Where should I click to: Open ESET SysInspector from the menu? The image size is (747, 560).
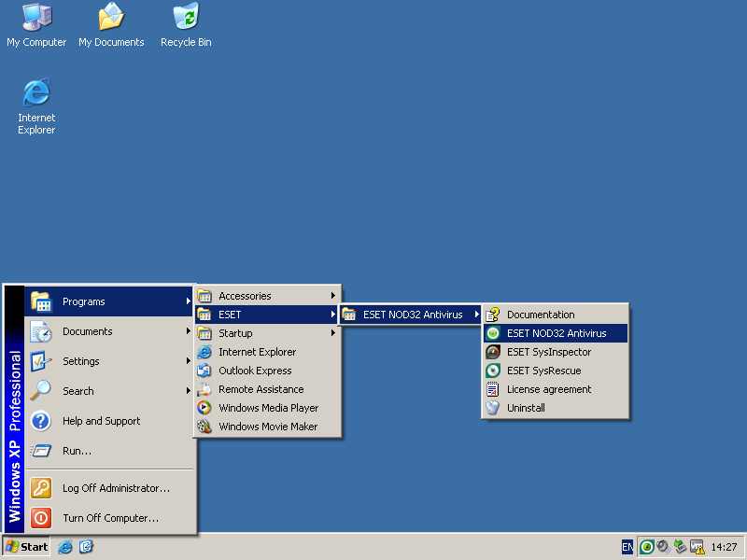[556, 352]
